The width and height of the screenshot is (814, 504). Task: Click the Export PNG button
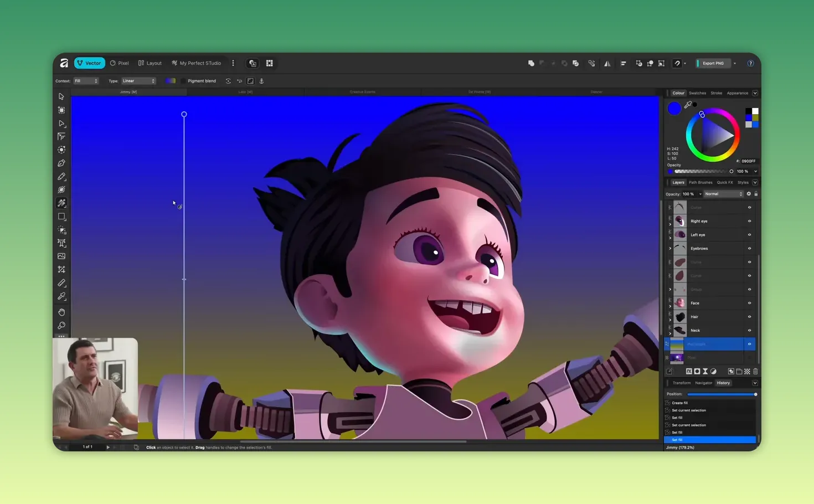[x=713, y=63]
